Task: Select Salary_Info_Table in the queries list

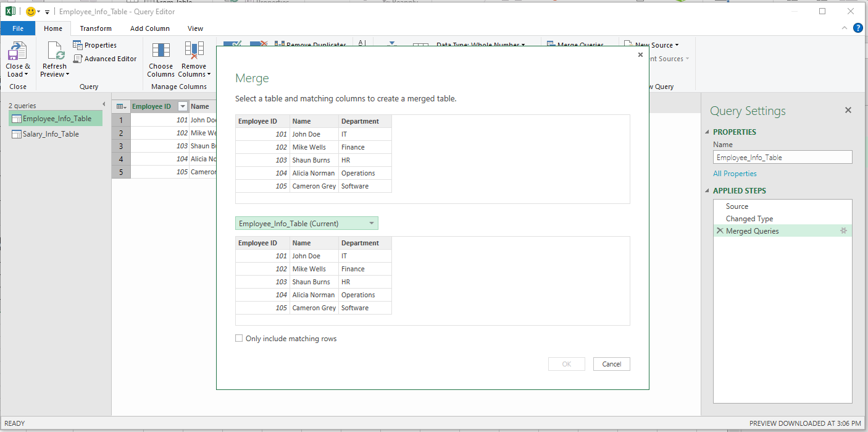Action: (51, 134)
